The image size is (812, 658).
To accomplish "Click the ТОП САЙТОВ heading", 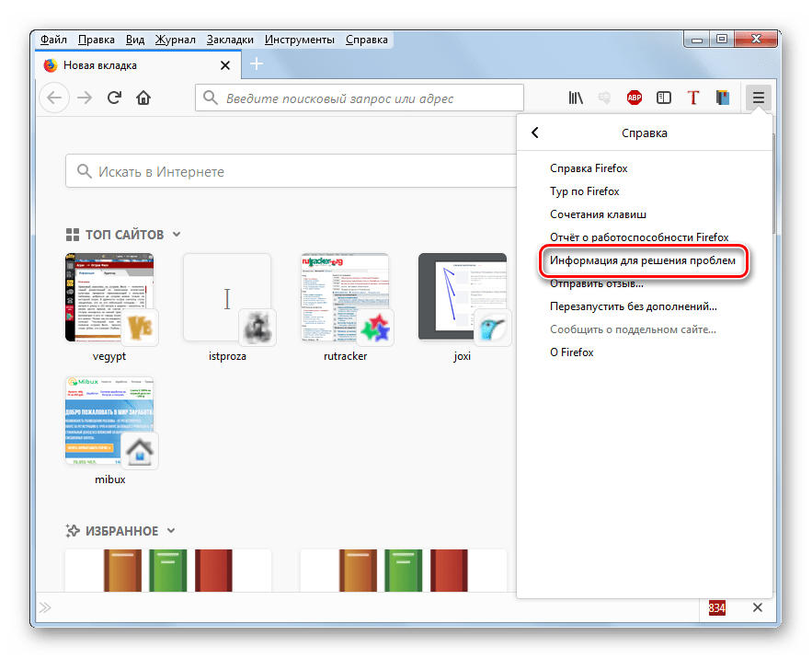I will coord(124,235).
